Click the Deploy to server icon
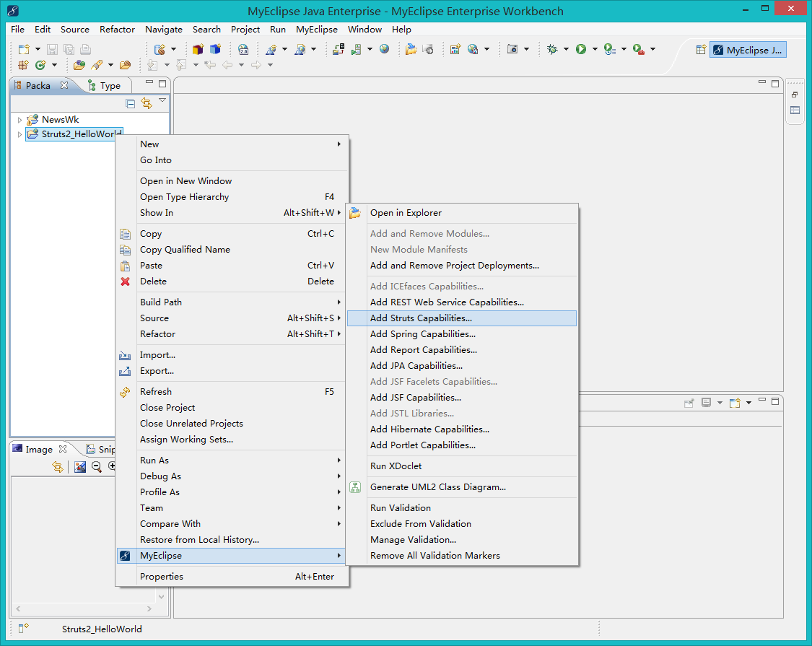This screenshot has height=646, width=812. click(339, 49)
